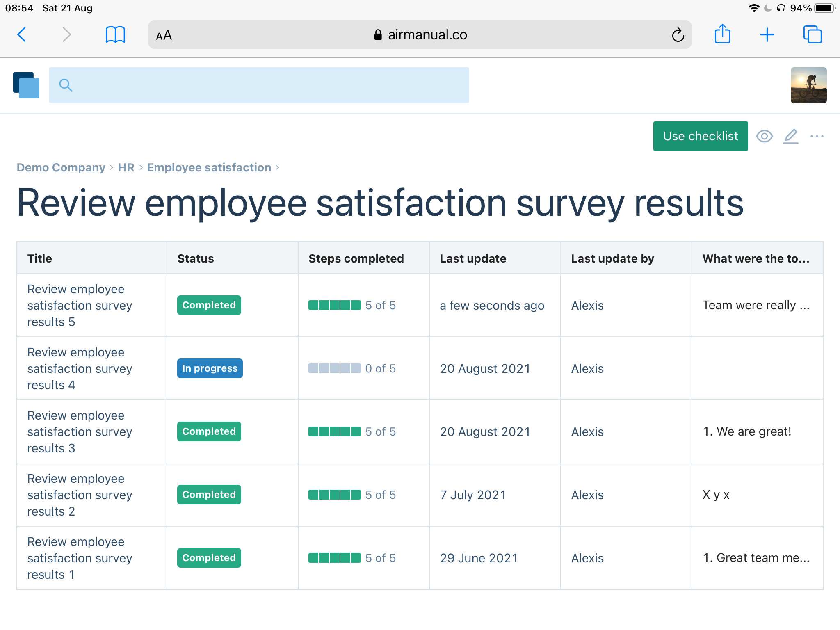This screenshot has width=840, height=630.
Task: Open the Employee satisfaction breadcrumb
Action: click(x=209, y=167)
